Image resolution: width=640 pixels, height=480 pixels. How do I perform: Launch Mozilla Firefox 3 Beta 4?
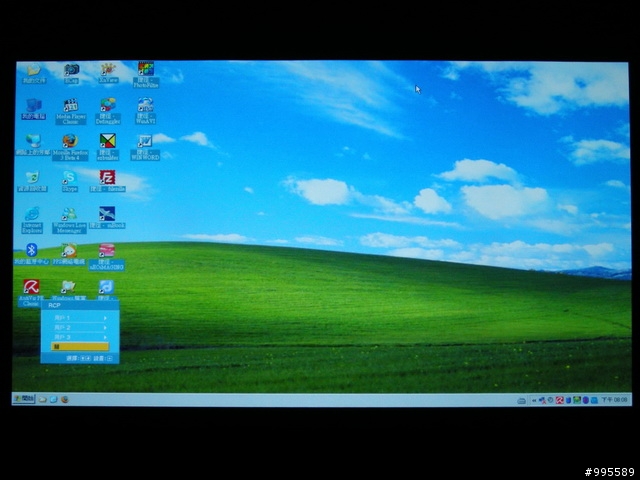point(70,147)
